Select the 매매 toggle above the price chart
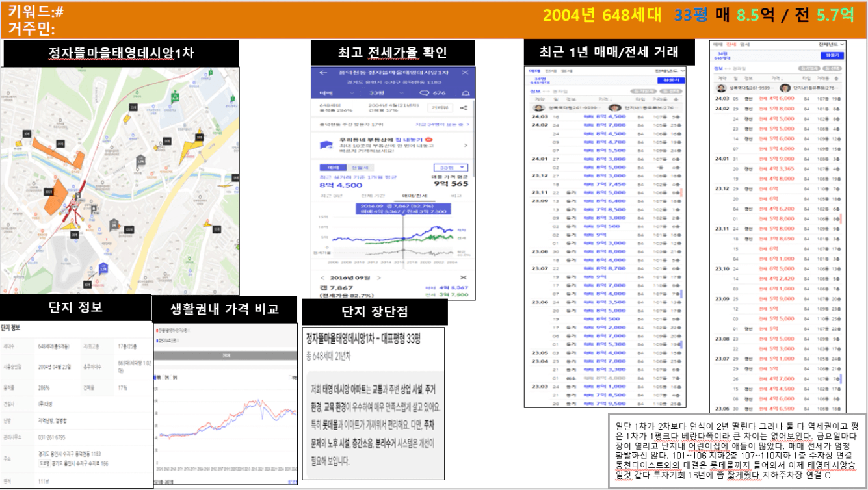 [x=333, y=168]
